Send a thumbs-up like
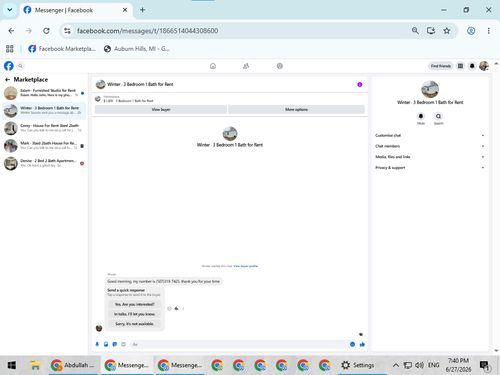Image resolution: width=500 pixels, height=375 pixels. [x=362, y=344]
